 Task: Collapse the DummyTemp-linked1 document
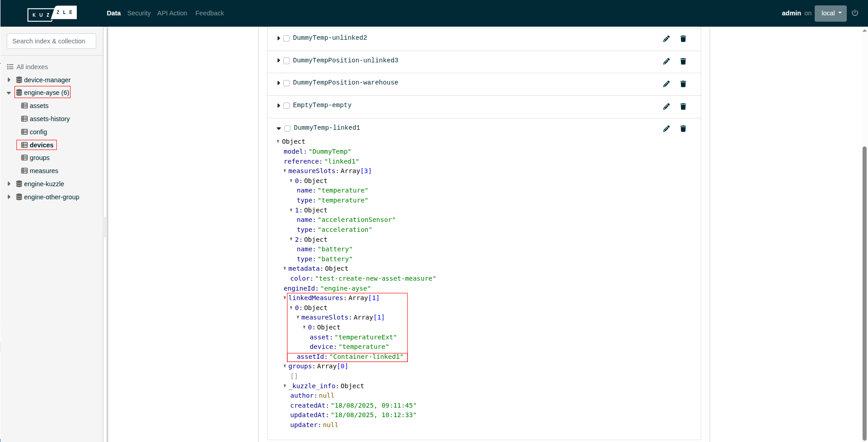click(x=279, y=128)
